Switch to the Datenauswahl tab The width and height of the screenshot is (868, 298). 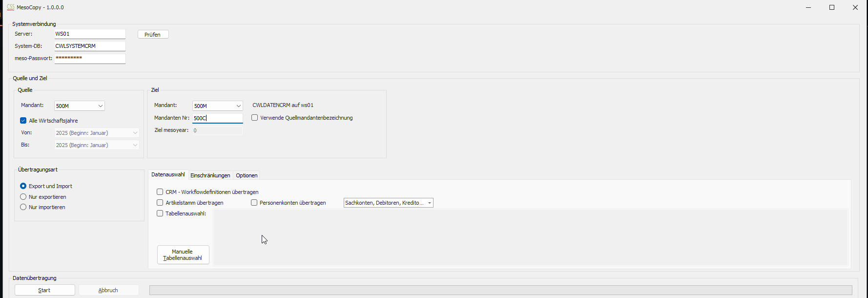(168, 175)
